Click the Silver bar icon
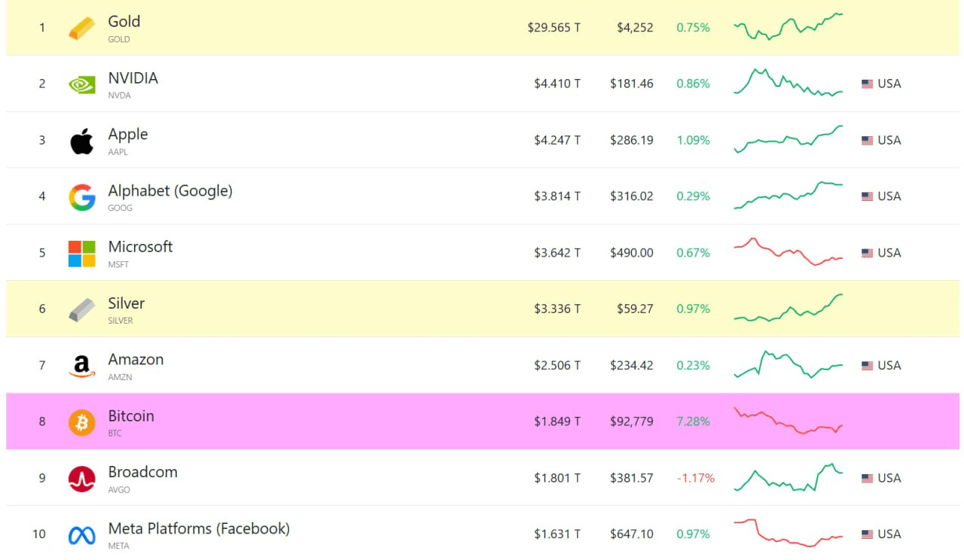This screenshot has height=560, width=964. tap(82, 309)
